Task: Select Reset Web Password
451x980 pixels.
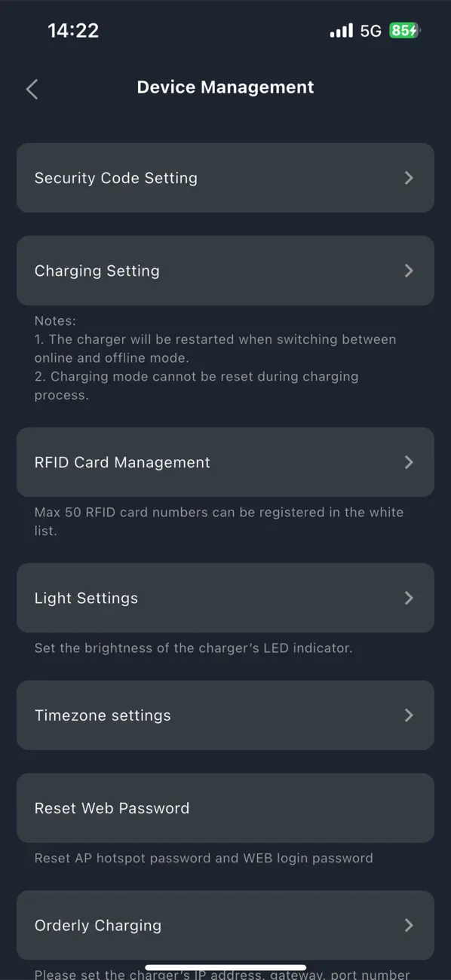Action: click(x=226, y=807)
